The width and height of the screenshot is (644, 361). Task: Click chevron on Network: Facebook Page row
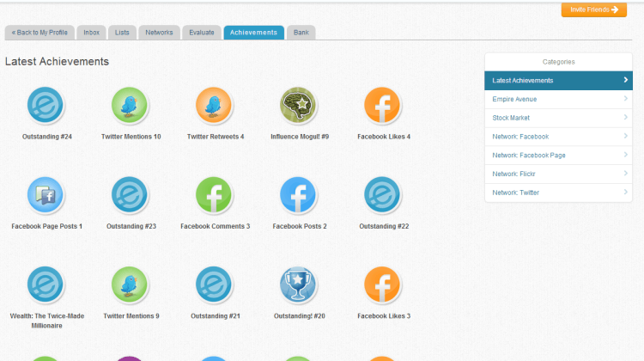click(625, 155)
